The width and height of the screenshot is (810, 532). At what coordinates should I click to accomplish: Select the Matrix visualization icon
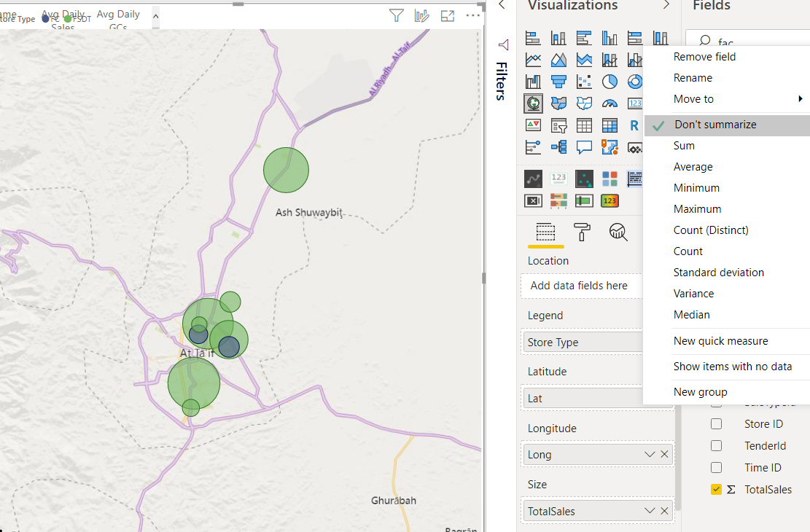610,125
